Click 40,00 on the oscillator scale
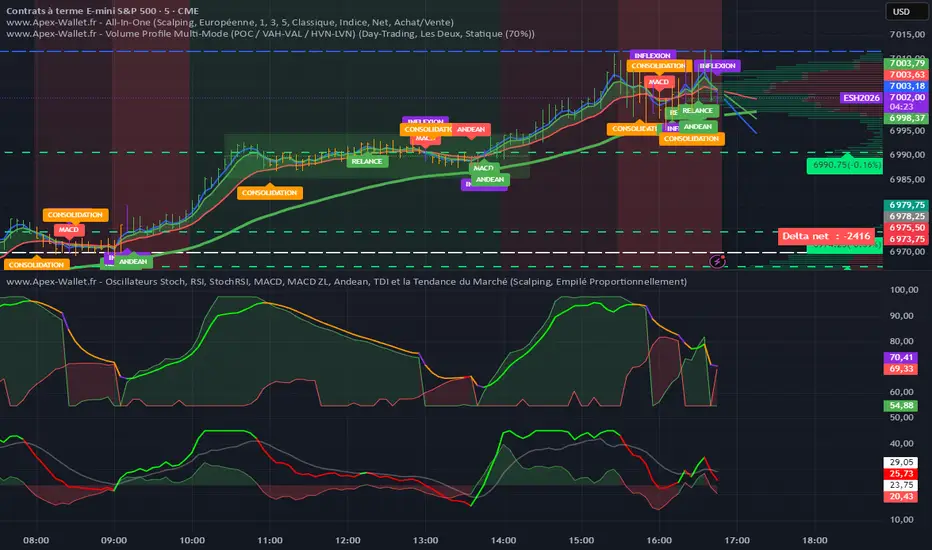The width and height of the screenshot is (932, 550). coord(902,443)
